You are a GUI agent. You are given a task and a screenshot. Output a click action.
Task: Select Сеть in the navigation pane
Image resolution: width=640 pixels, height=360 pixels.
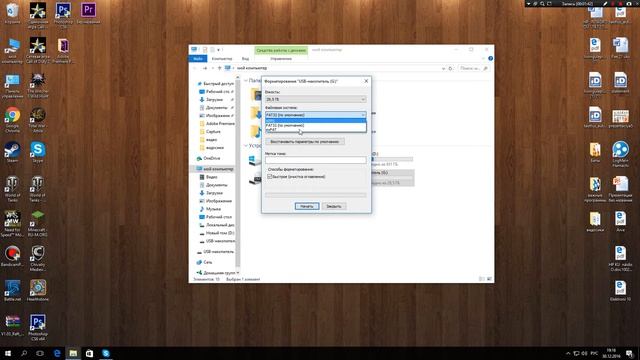207,262
